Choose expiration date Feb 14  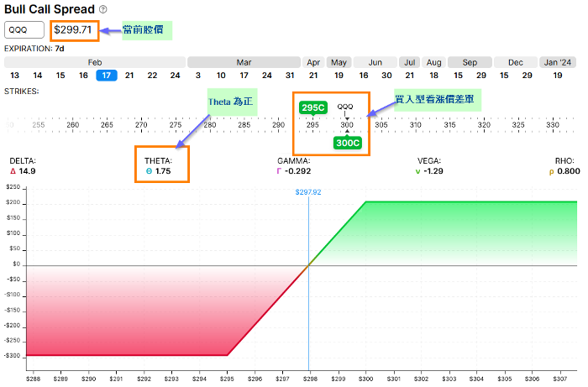[x=38, y=76]
